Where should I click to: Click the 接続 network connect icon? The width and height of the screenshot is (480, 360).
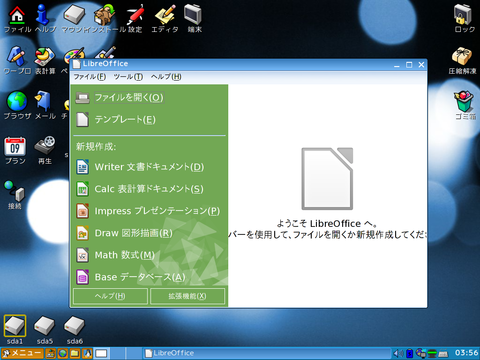pyautogui.click(x=15, y=195)
